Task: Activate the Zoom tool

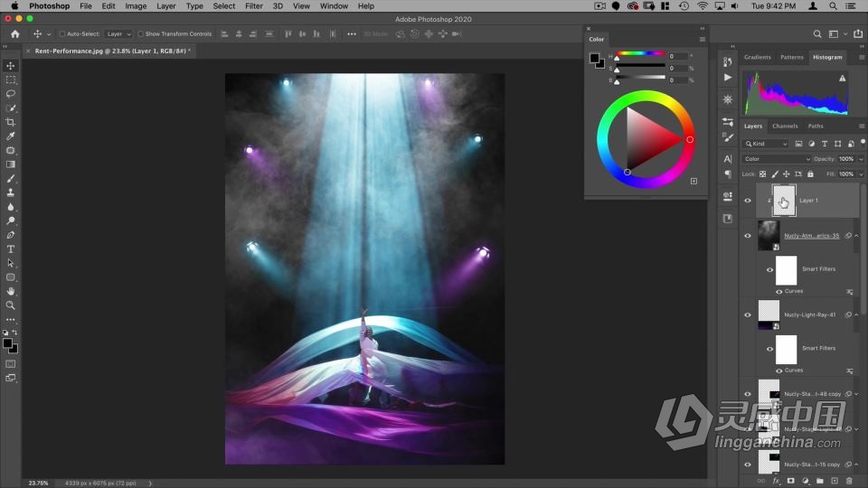Action: coord(11,305)
